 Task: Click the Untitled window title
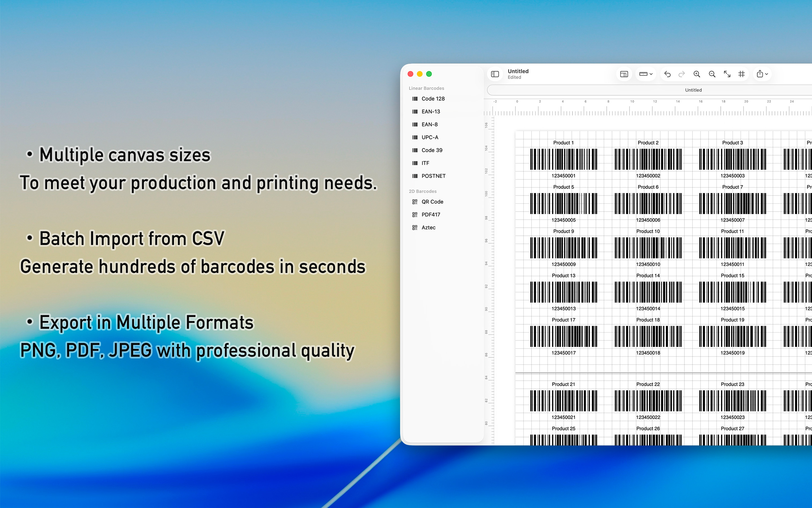(518, 71)
